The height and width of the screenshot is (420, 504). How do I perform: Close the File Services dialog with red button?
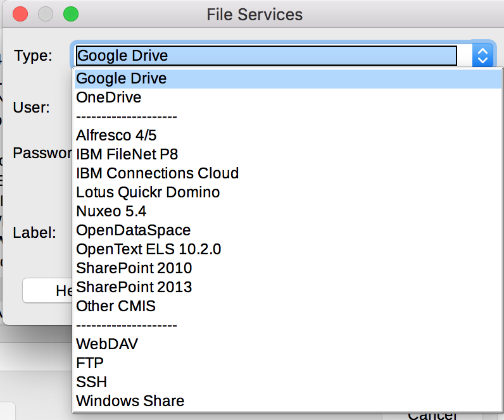point(20,14)
